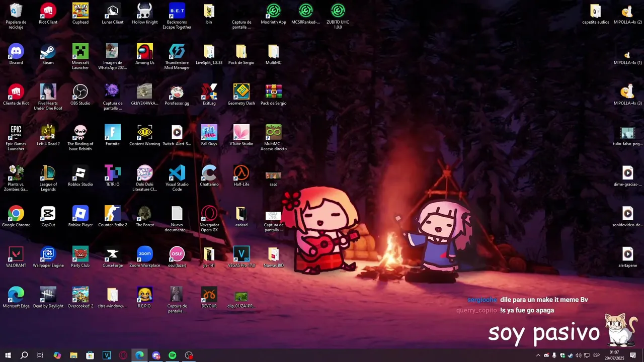
Task: Open the Windows Start menu
Action: (x=8, y=355)
